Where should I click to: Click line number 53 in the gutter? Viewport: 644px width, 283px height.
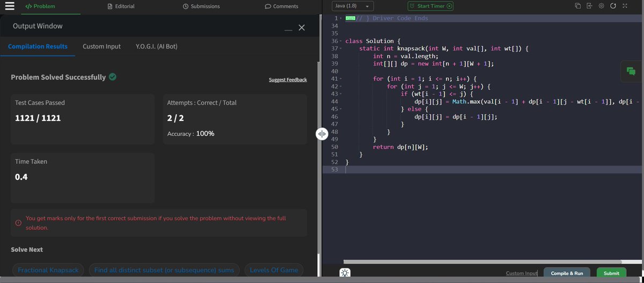[x=334, y=169]
